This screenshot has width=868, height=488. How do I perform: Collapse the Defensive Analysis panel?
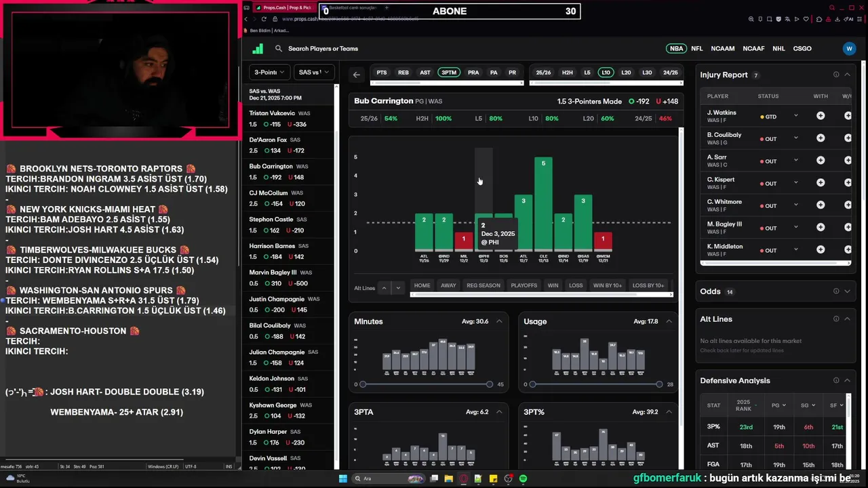pos(847,380)
